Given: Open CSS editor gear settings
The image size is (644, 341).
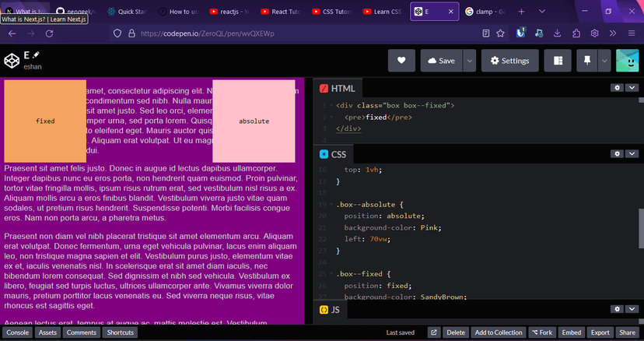Looking at the screenshot, I should pos(617,154).
